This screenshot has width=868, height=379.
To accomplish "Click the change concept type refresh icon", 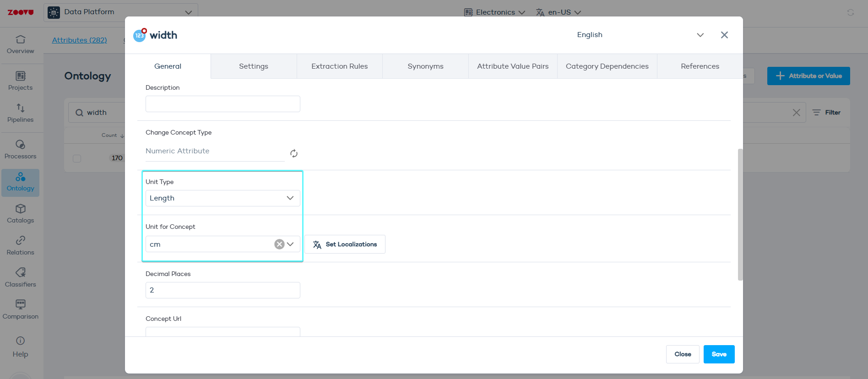I will pyautogui.click(x=294, y=153).
